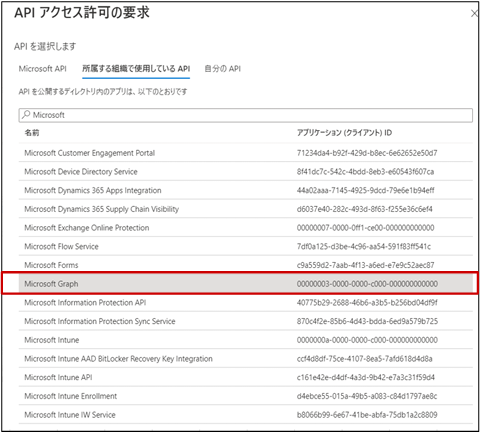
Task: Click ID 870c4f2e-85b6-4d43-bdda-6ed9a579b725
Action: pyautogui.click(x=367, y=321)
